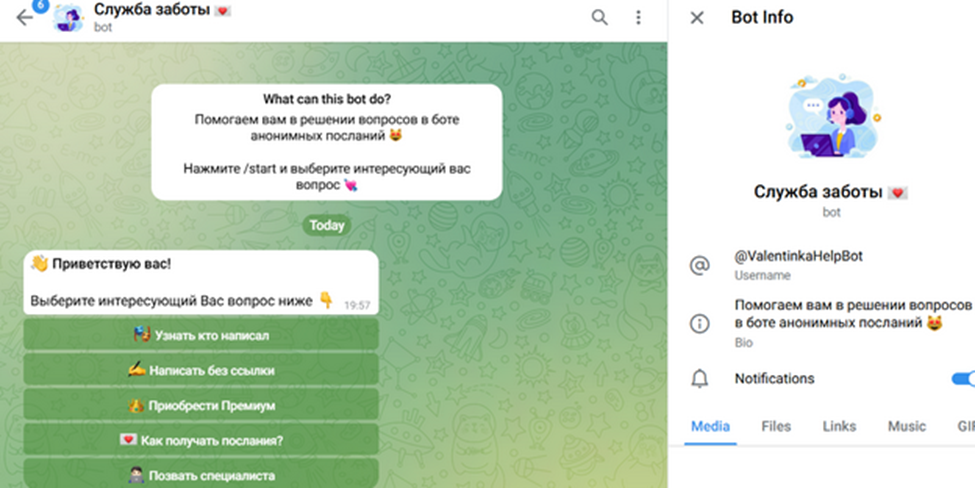Open chat search via magnifier icon
Screen dimensions: 975x488
[599, 17]
